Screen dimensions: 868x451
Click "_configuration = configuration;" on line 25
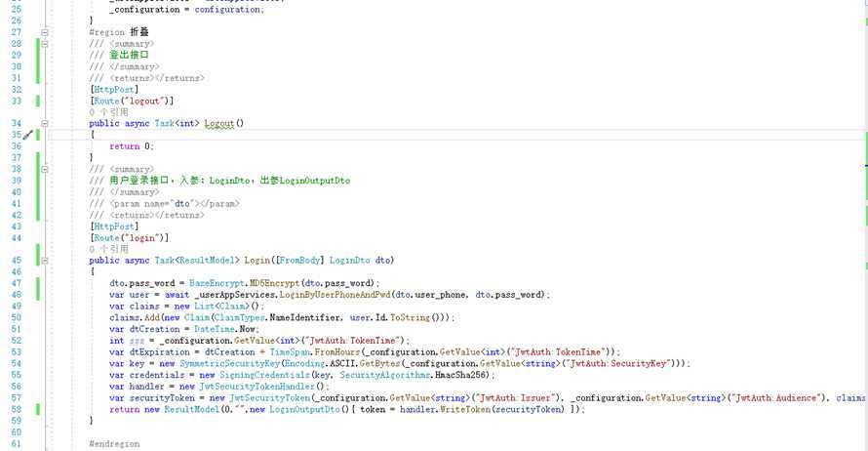(187, 10)
